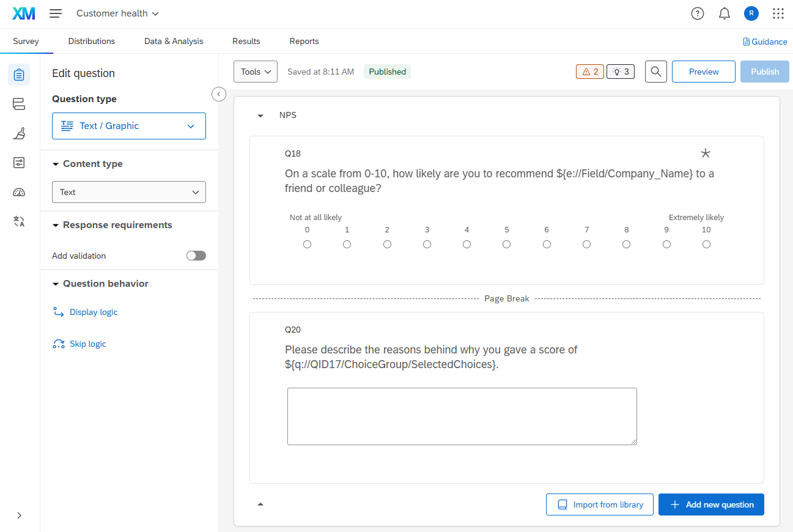Click Import from library button
The width and height of the screenshot is (793, 532).
[x=600, y=504]
